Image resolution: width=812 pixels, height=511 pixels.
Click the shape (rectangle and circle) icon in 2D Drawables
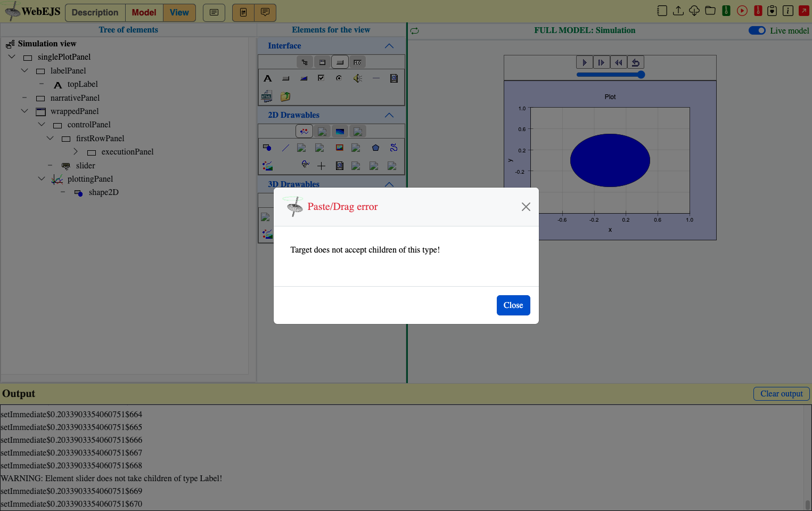pos(267,148)
